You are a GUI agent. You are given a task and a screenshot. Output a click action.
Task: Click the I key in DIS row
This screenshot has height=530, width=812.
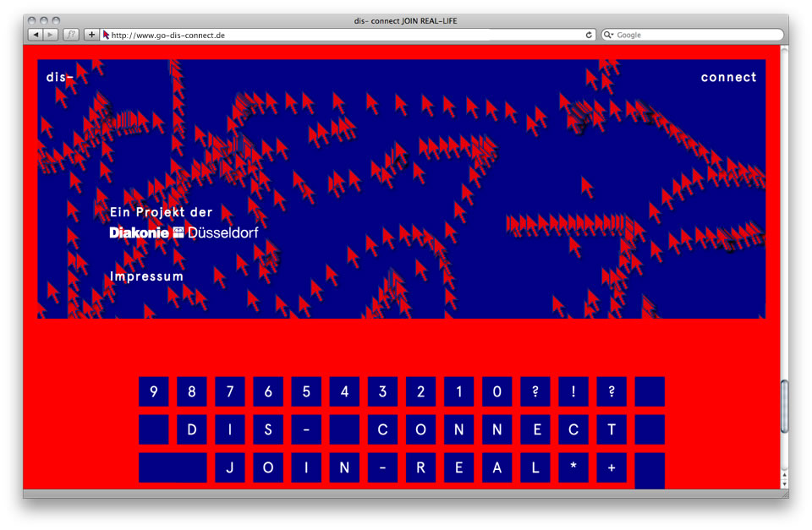coord(230,429)
